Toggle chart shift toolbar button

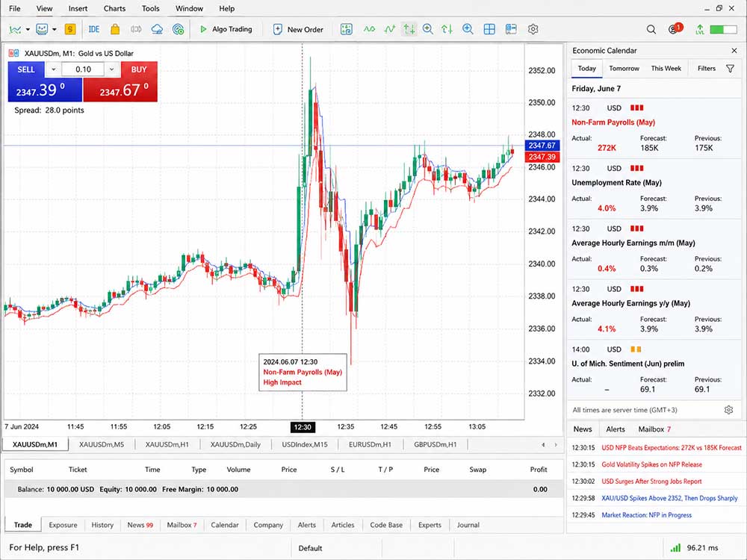coord(447,30)
